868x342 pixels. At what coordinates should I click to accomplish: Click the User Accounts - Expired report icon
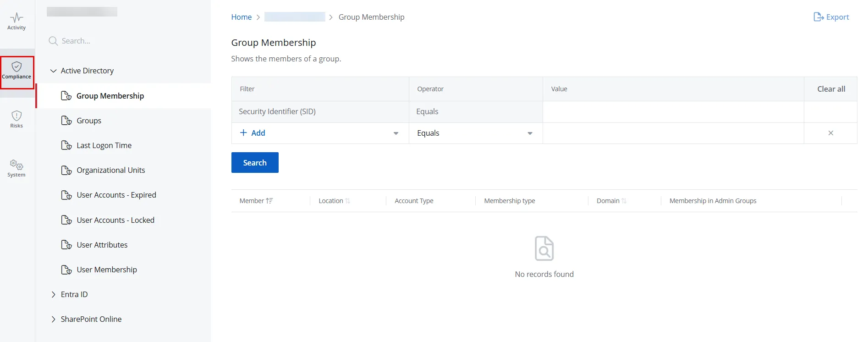[x=66, y=195]
